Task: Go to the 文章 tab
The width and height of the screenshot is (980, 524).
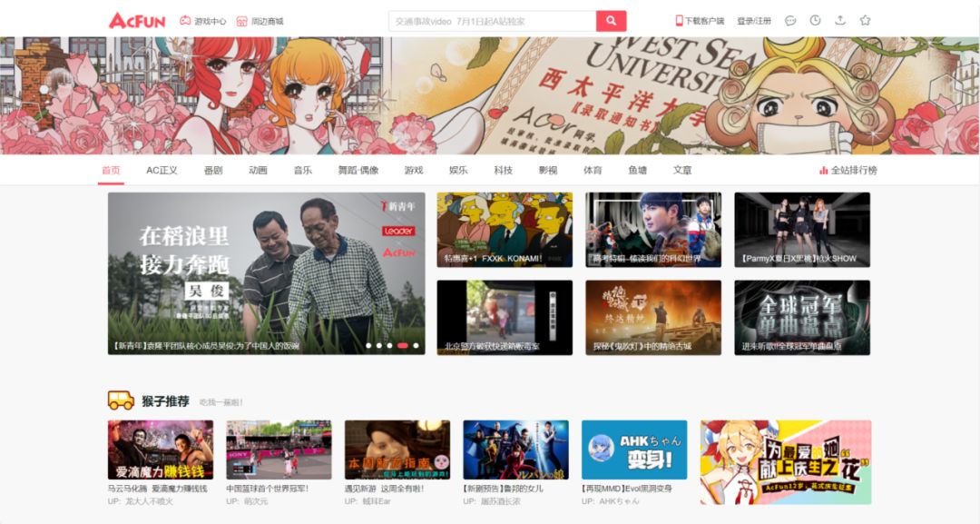Action: click(x=682, y=170)
